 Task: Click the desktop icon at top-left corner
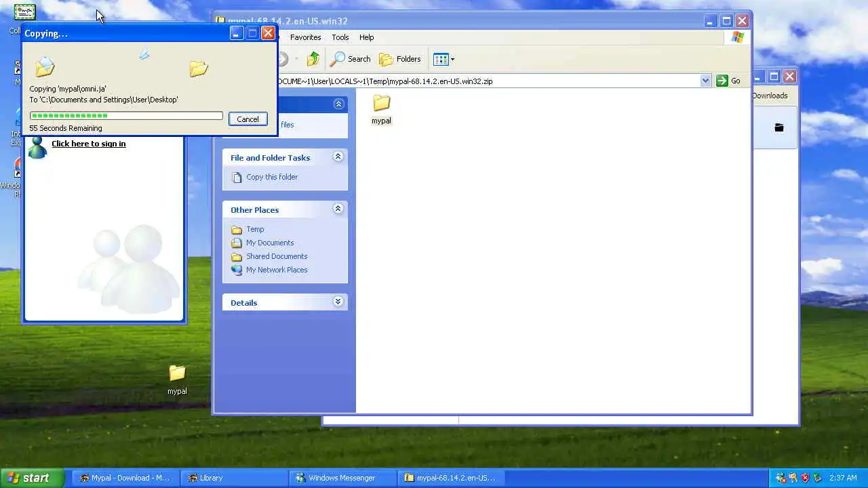[25, 12]
